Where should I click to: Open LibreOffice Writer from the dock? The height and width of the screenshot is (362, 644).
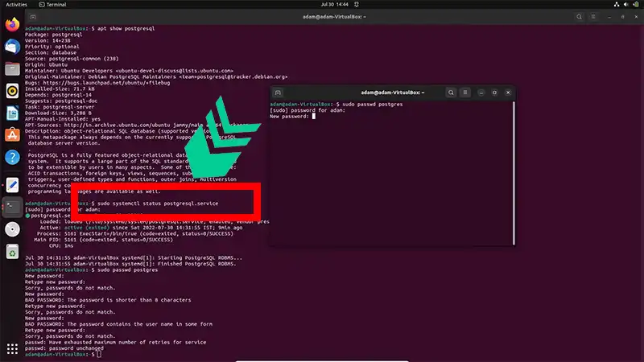(x=12, y=113)
